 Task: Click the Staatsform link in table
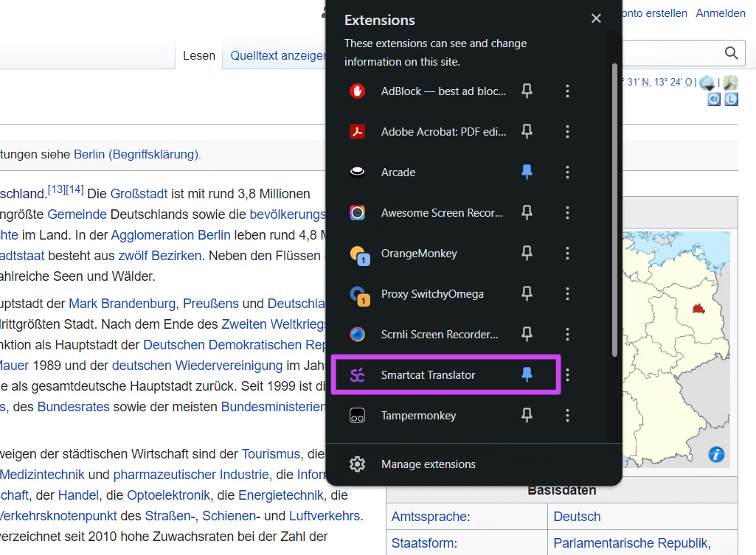(x=424, y=543)
